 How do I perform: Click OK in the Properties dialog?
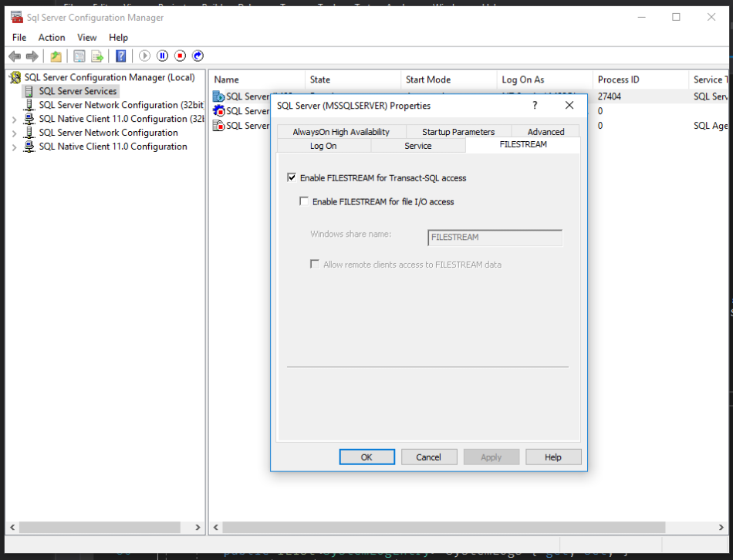pos(367,457)
